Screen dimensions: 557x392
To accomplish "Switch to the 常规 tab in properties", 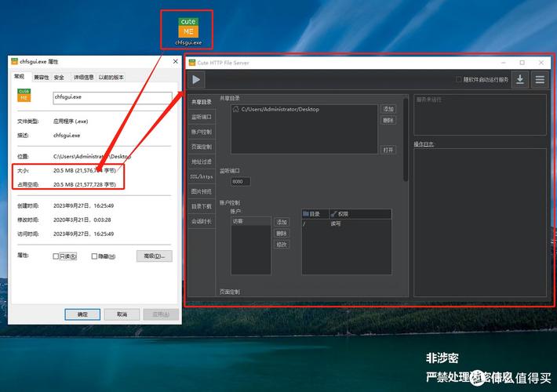I will (19, 76).
